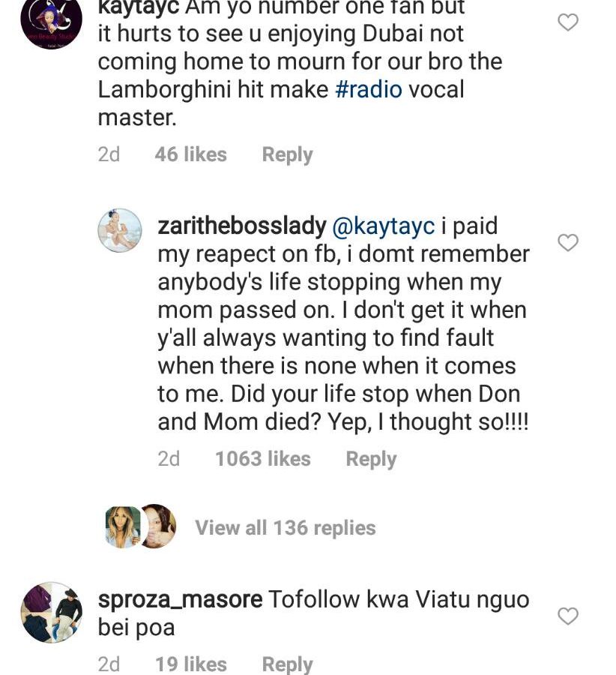Viewport: 616px width, 675px height.
Task: View the 1063 likes list
Action: coord(262,459)
